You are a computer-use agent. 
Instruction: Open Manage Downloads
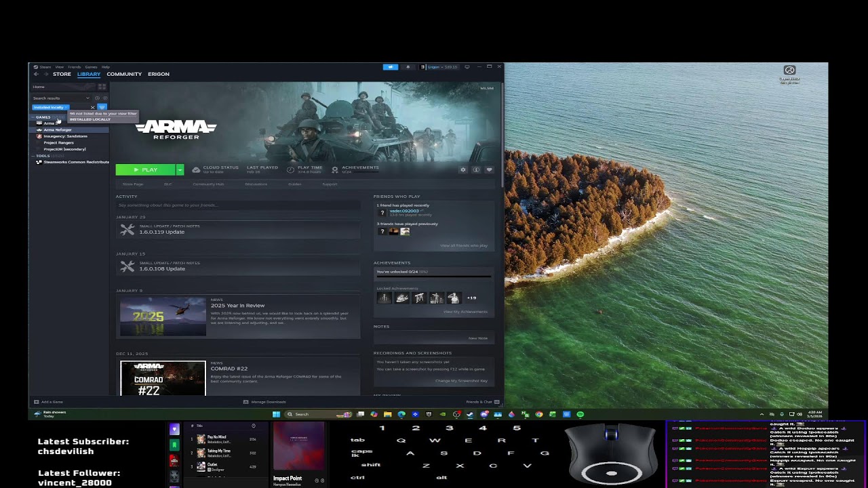coord(264,402)
